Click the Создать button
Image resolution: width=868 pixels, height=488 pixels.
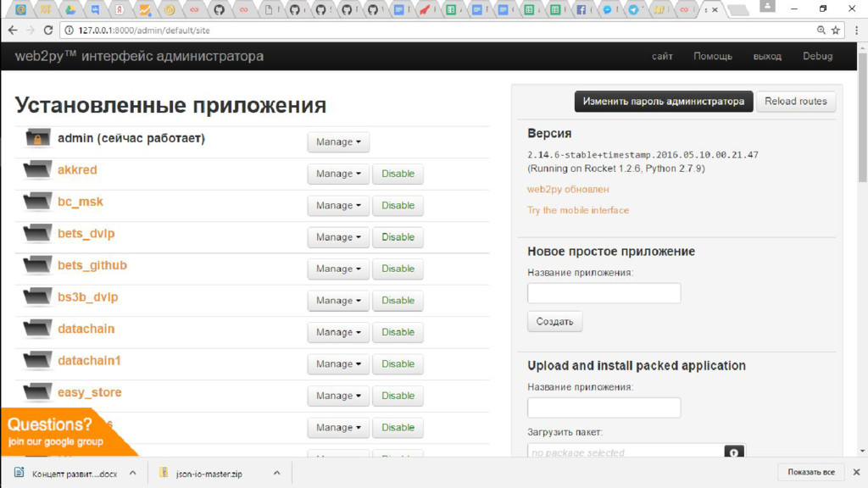coord(554,321)
